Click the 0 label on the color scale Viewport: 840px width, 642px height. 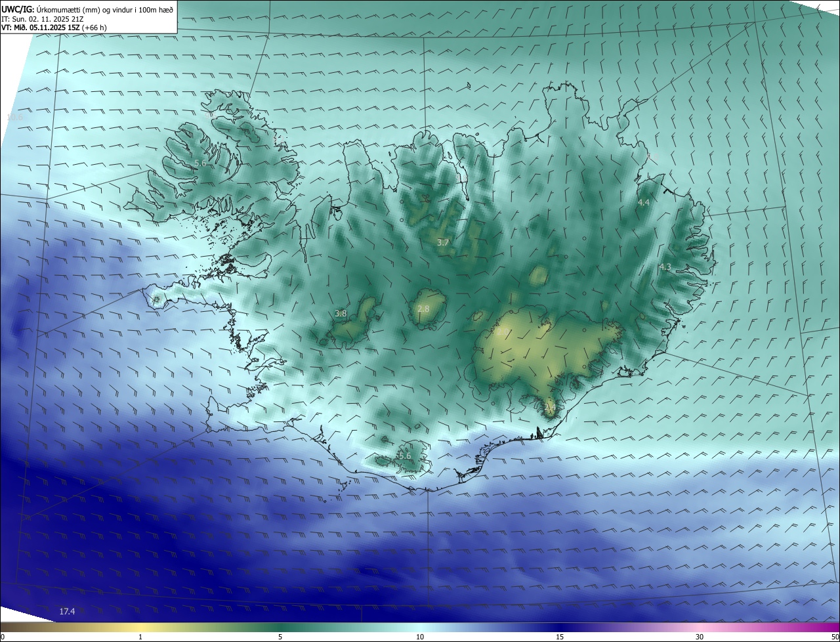point(2,637)
